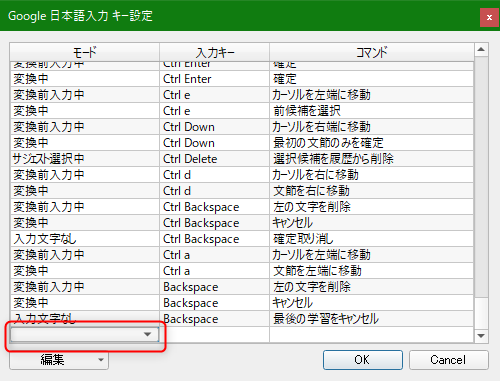Image resolution: width=500 pixels, height=381 pixels.
Task: Select the サジェスト選択中 mode cell
Action: (85, 159)
